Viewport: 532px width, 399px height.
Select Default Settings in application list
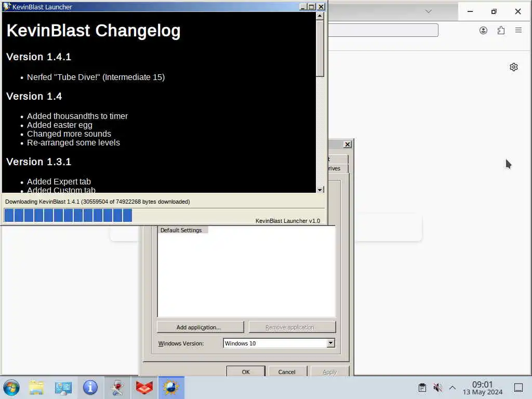[x=181, y=230]
